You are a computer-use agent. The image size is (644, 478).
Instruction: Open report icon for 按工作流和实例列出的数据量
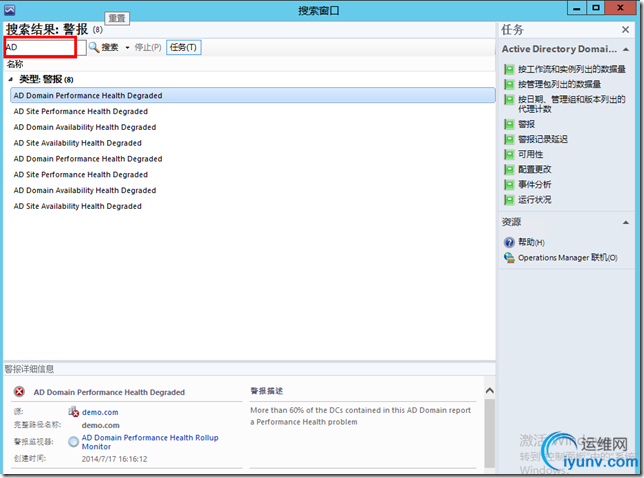pos(509,69)
